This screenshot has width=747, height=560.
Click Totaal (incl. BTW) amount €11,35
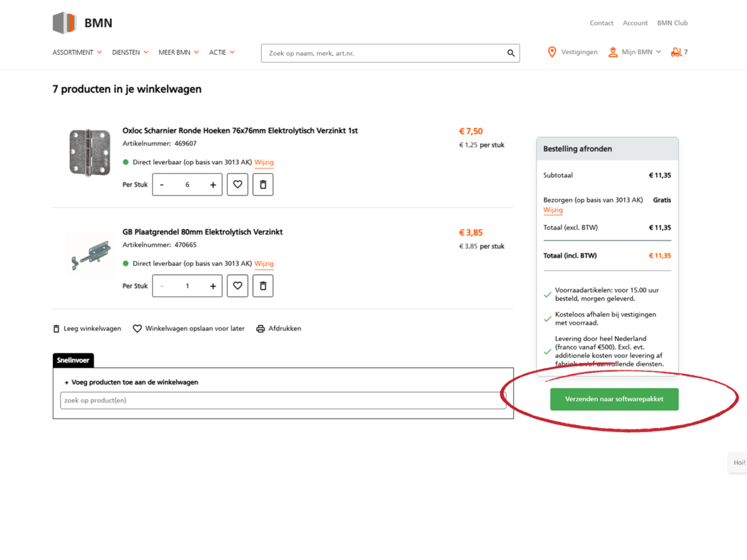pos(660,256)
